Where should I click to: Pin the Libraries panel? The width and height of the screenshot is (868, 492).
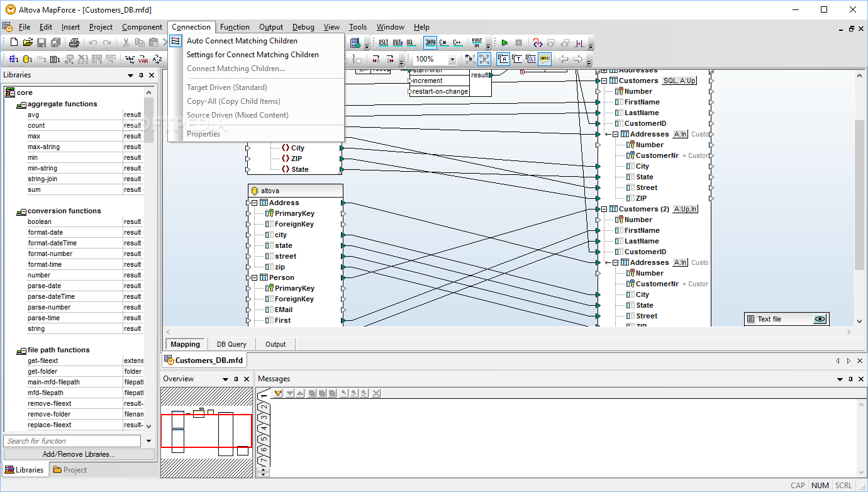(141, 75)
